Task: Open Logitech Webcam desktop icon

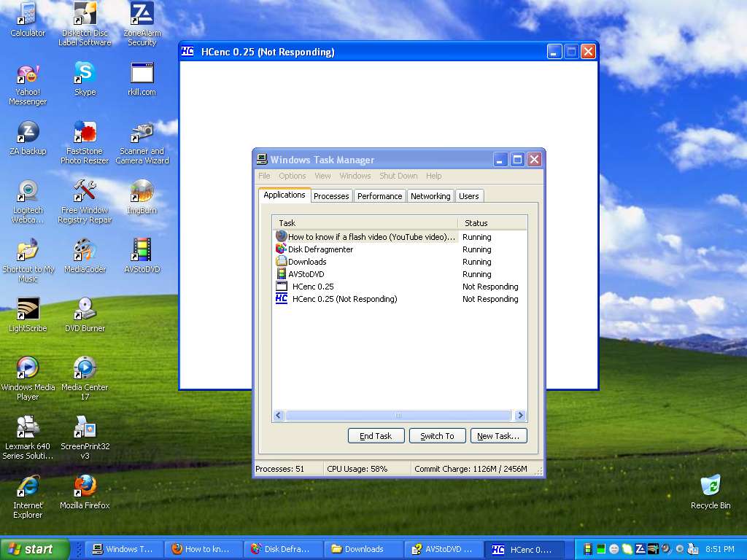Action: pos(28,202)
